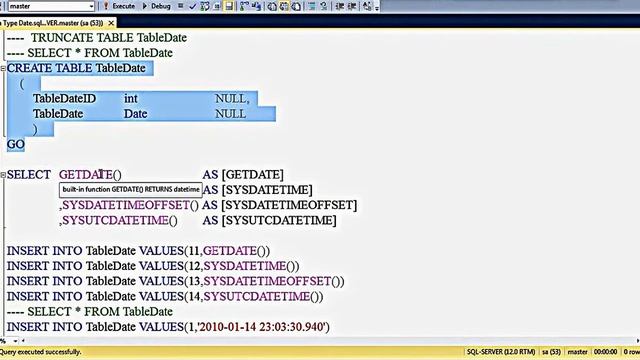Click the horizontal scrollbar left arrow

[23, 340]
